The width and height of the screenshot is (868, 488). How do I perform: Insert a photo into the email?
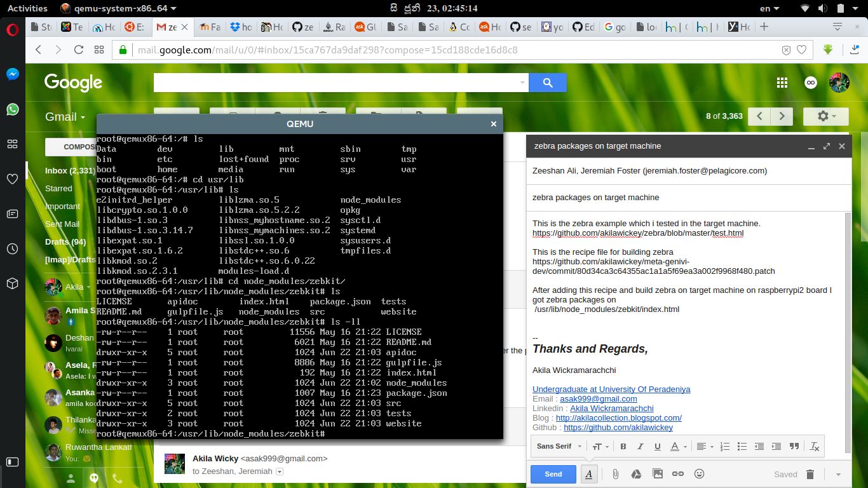coord(658,474)
